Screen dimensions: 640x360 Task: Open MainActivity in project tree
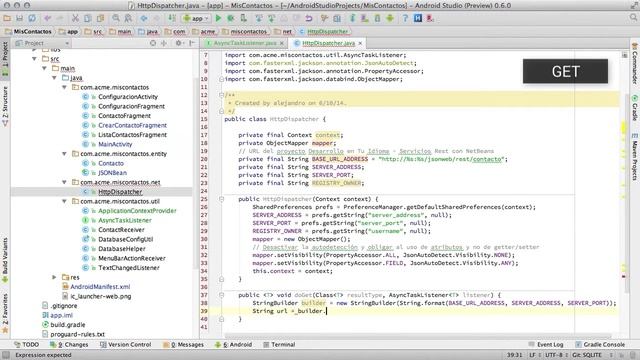tap(115, 144)
